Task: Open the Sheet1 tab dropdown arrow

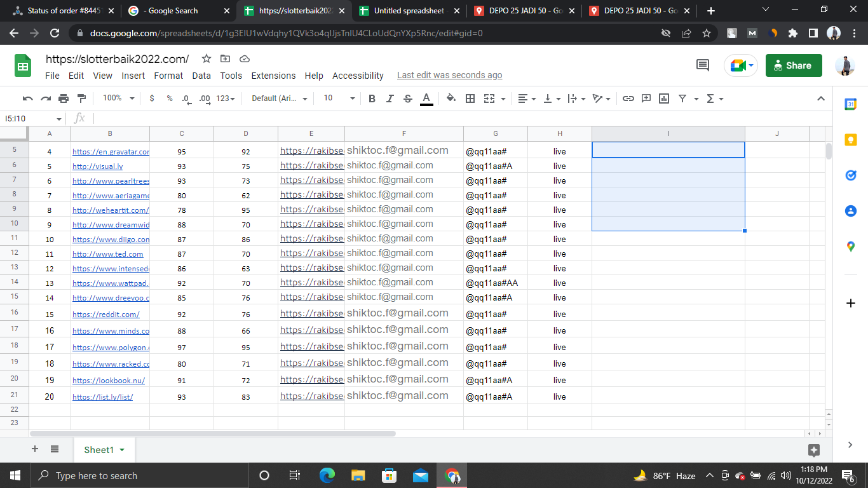Action: [x=122, y=450]
